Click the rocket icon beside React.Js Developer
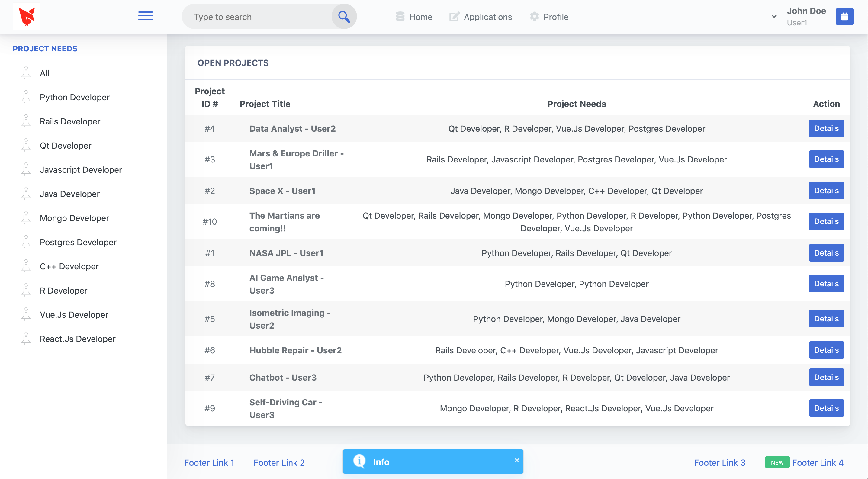Viewport: 868px width, 479px height. [26, 339]
